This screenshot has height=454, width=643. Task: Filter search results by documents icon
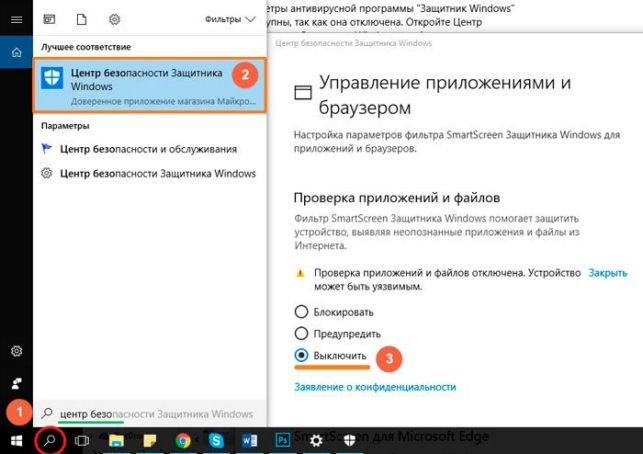tap(82, 19)
